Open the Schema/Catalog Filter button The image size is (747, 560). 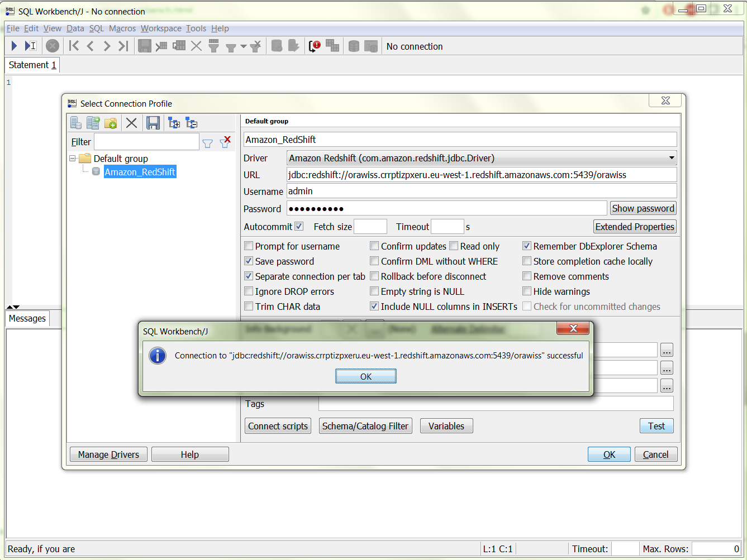point(365,426)
